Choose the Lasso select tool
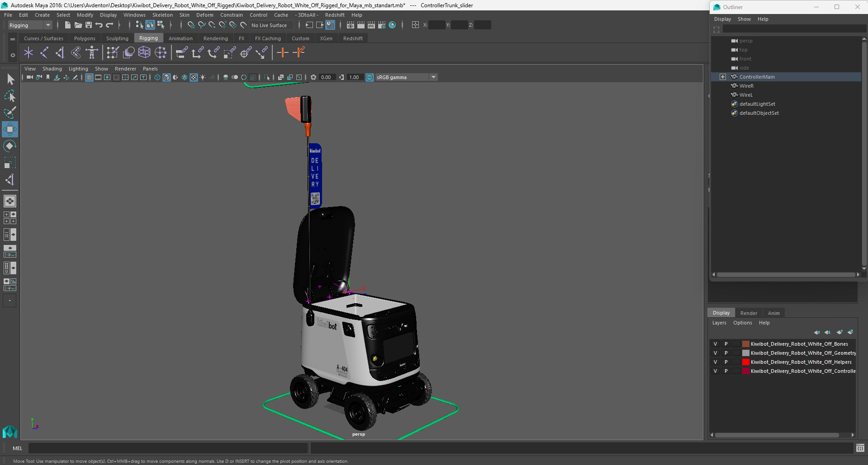The image size is (868, 465). pyautogui.click(x=10, y=96)
